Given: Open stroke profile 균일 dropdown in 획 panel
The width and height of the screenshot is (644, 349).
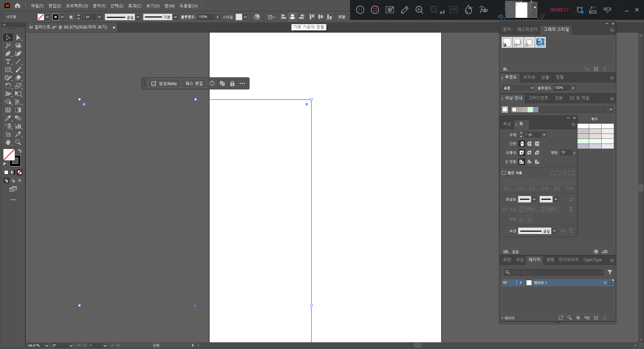Looking at the screenshot, I should tap(554, 231).
